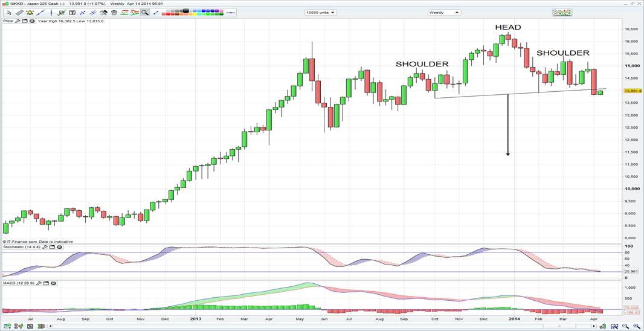644x331 pixels.
Task: Click the zoom out magnifier at bottom right
Action: coord(625,326)
